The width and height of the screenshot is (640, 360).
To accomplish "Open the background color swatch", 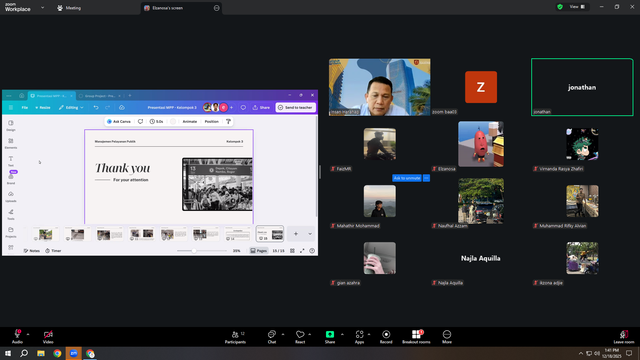I will pyautogui.click(x=173, y=121).
